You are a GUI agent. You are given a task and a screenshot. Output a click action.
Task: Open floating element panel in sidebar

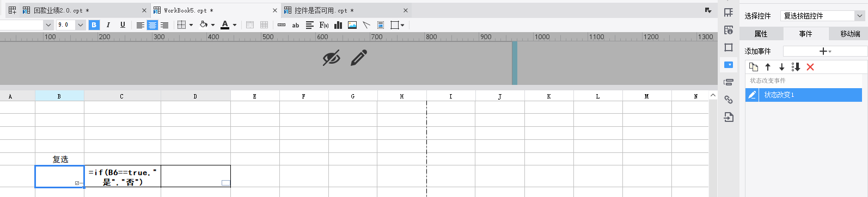(x=729, y=47)
